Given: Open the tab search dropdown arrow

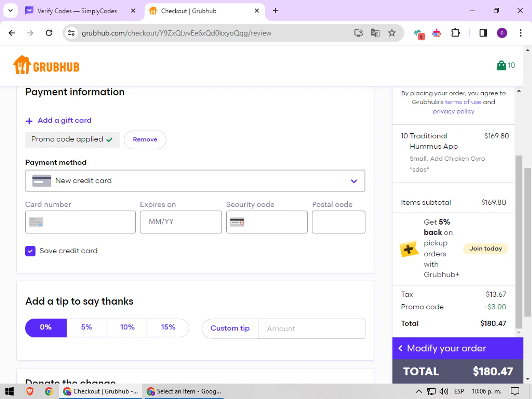Looking at the screenshot, I should pyautogui.click(x=11, y=11).
